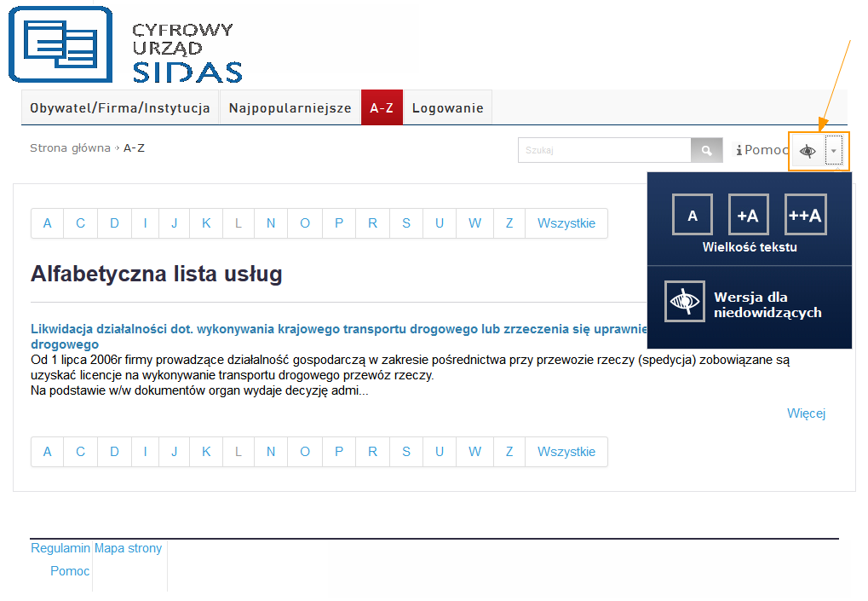
Task: Click the crossed-eye low vision icon
Action: (x=684, y=302)
